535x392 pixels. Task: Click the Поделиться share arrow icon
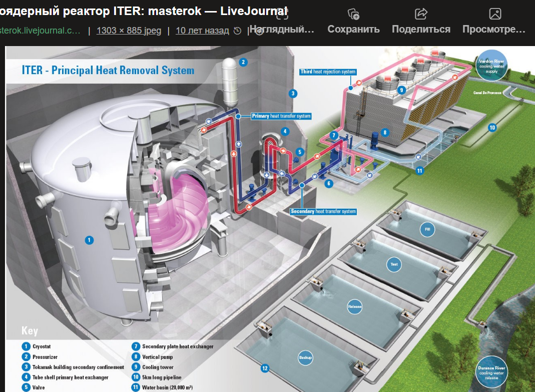tap(421, 14)
